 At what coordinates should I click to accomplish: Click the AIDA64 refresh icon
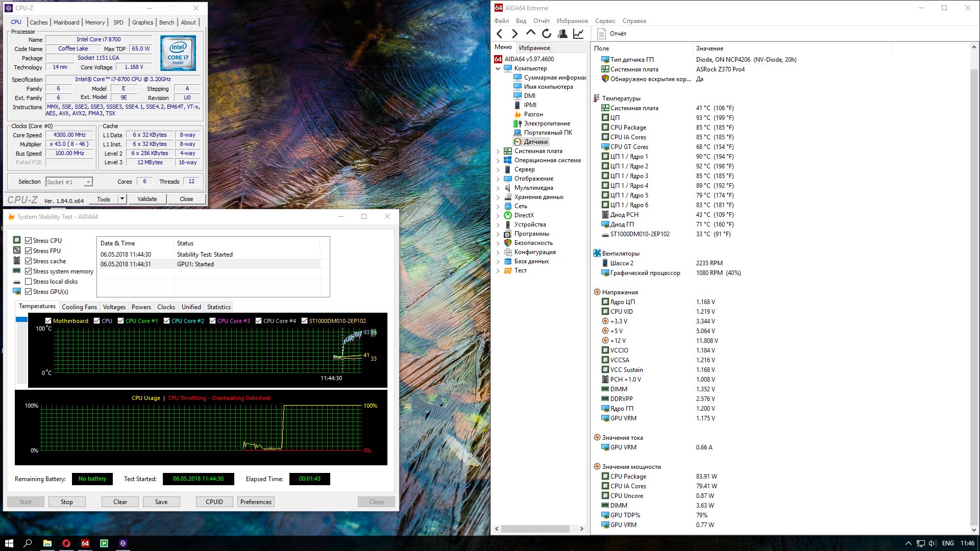point(546,34)
